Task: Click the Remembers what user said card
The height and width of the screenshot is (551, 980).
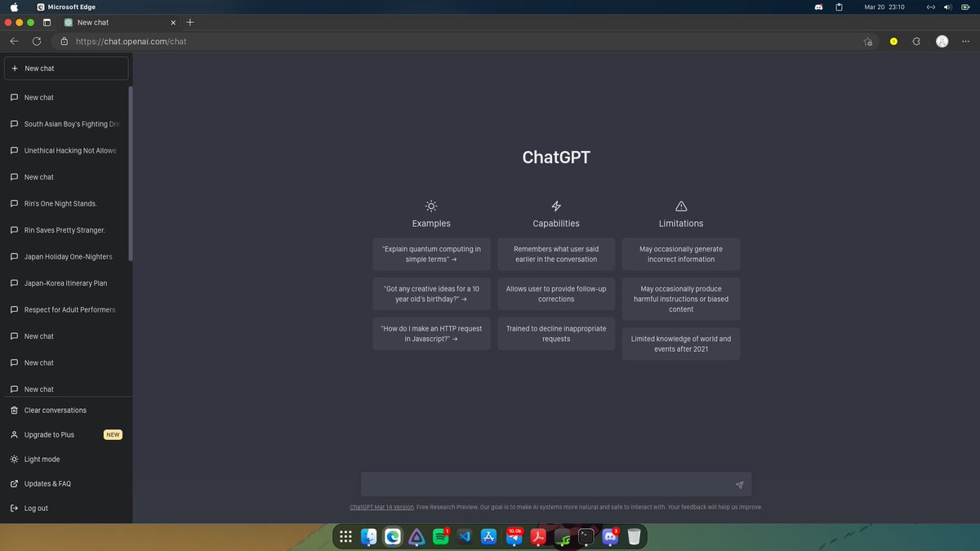Action: coord(556,254)
